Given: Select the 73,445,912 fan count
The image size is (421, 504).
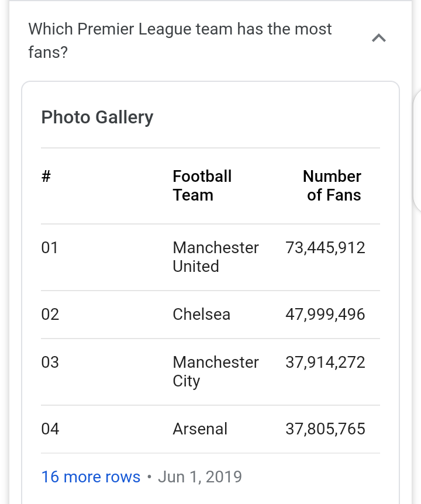Looking at the screenshot, I should tap(325, 248).
